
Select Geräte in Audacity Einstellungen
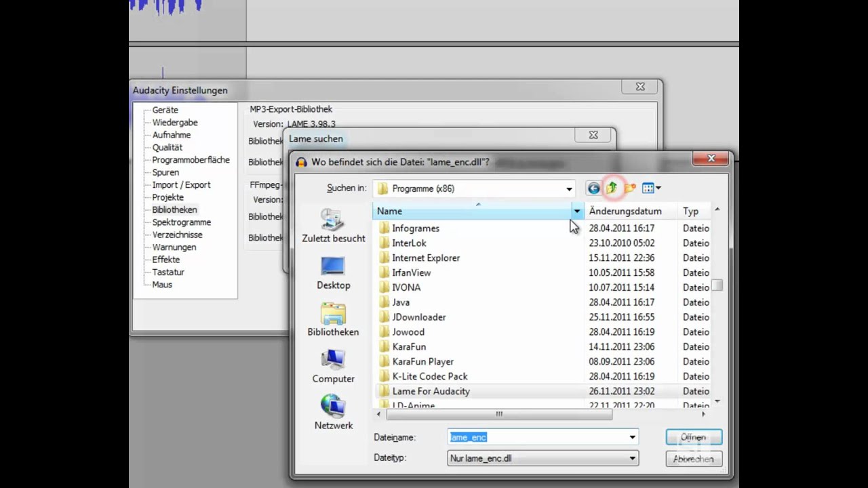click(165, 110)
